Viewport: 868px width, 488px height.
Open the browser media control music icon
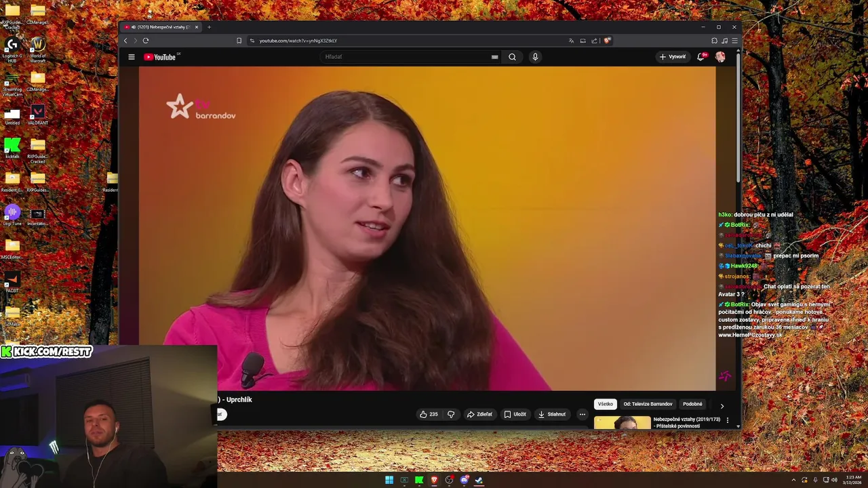(x=724, y=41)
